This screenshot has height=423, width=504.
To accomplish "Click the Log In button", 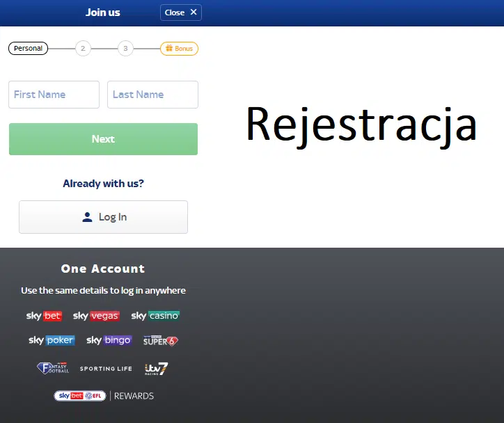I will coord(103,217).
